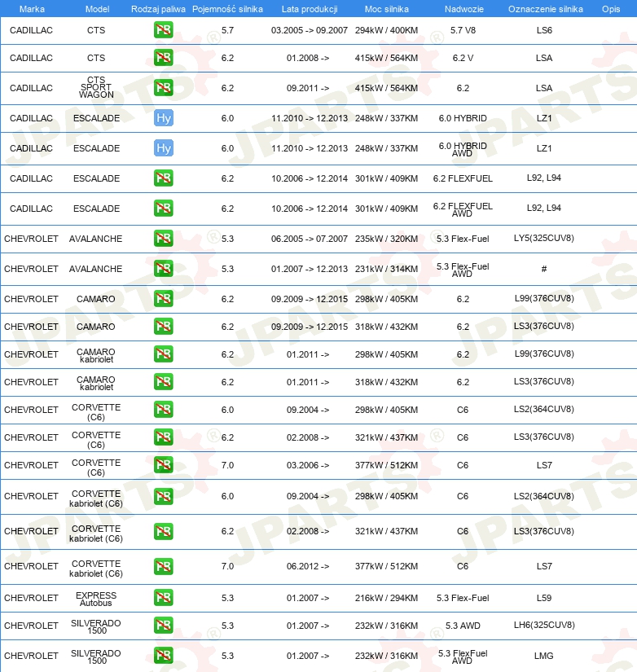Click 5.3 FlexFuel AWD body cell
The height and width of the screenshot is (672, 637).
[463, 657]
